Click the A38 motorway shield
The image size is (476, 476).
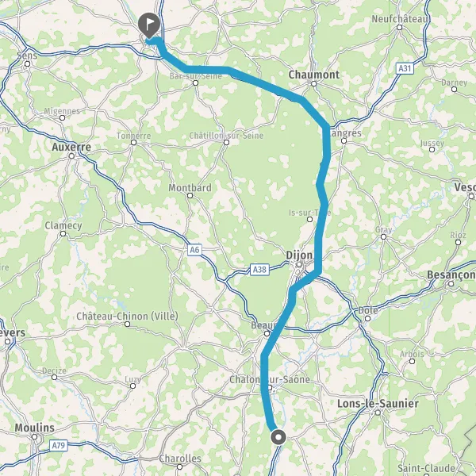tap(259, 269)
